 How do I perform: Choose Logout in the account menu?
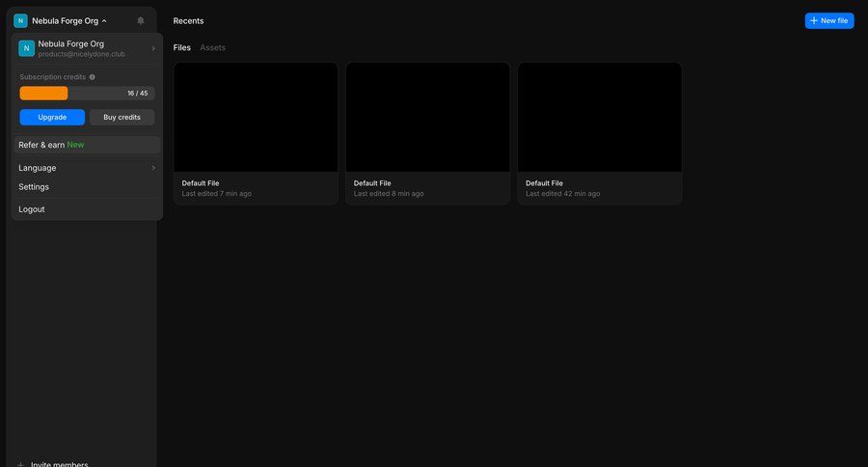[87, 209]
